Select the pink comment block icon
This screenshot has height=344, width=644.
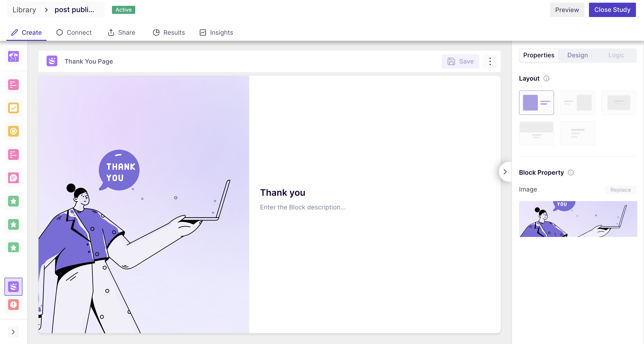tap(13, 178)
